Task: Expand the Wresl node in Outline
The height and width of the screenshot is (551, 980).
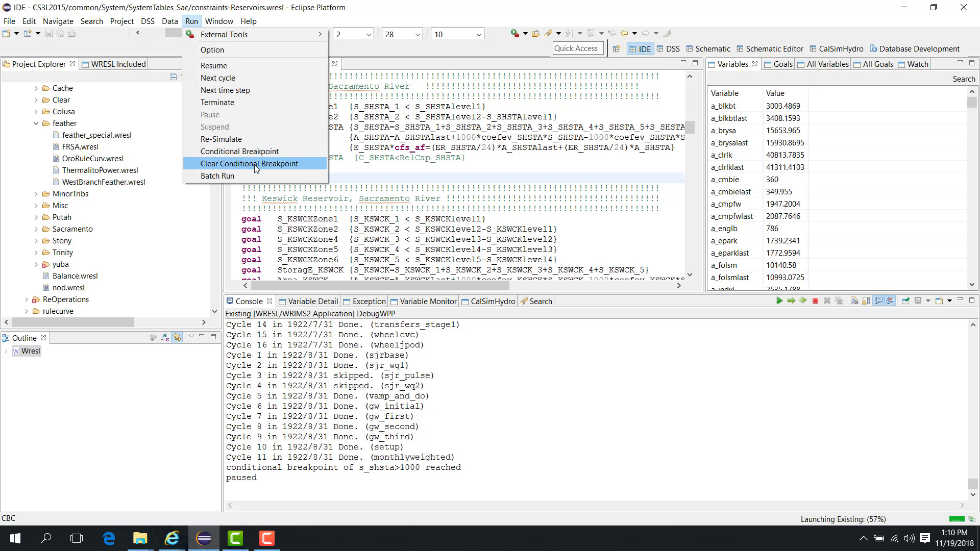Action: [6, 351]
